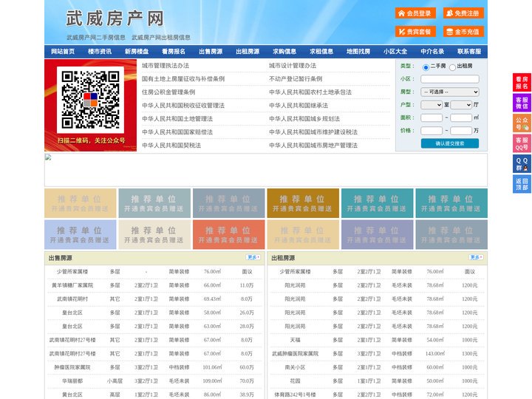Go to 求租信息 menu item
The image size is (532, 399).
tap(321, 52)
